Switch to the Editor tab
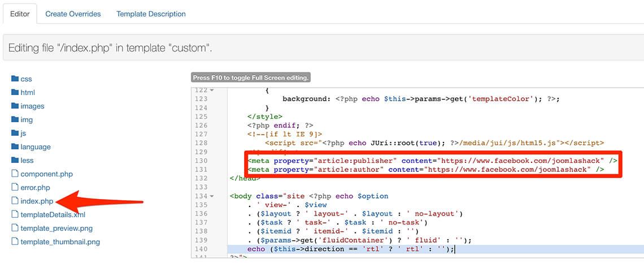This screenshot has width=644, height=263. [20, 14]
